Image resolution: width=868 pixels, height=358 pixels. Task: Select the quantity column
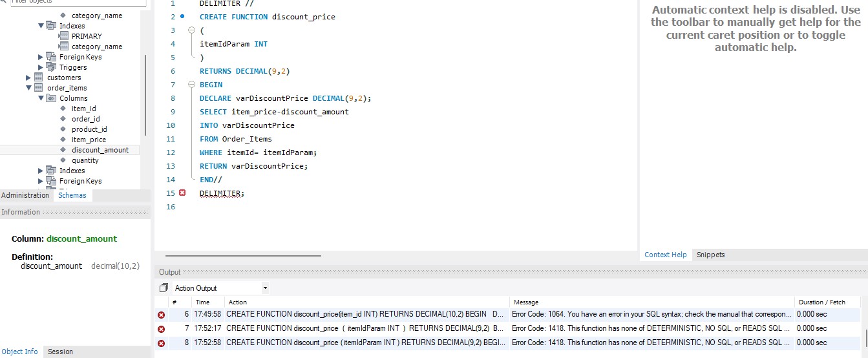pyautogui.click(x=85, y=160)
